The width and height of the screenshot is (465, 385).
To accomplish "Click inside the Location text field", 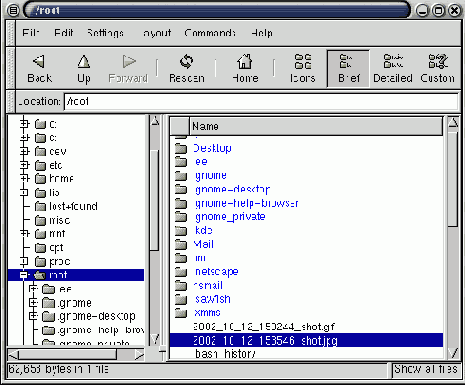I will [x=261, y=101].
